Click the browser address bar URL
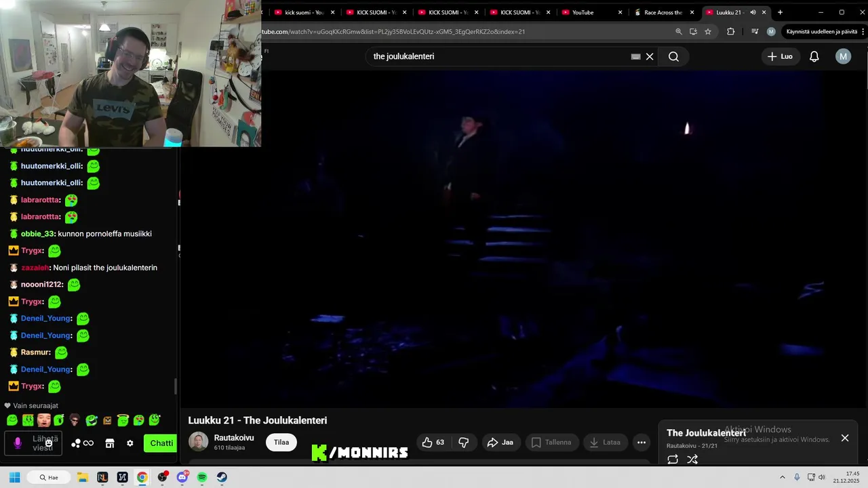Viewport: 868px width, 488px height. pos(393,32)
